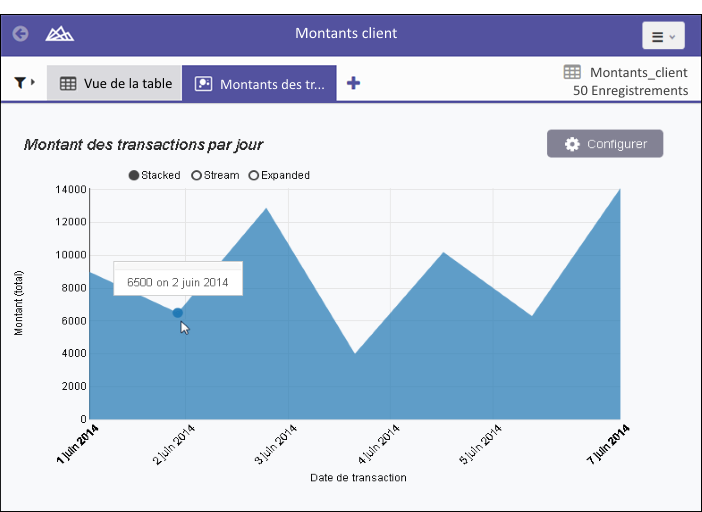
Task: Click the mountain logo icon
Action: (x=60, y=34)
